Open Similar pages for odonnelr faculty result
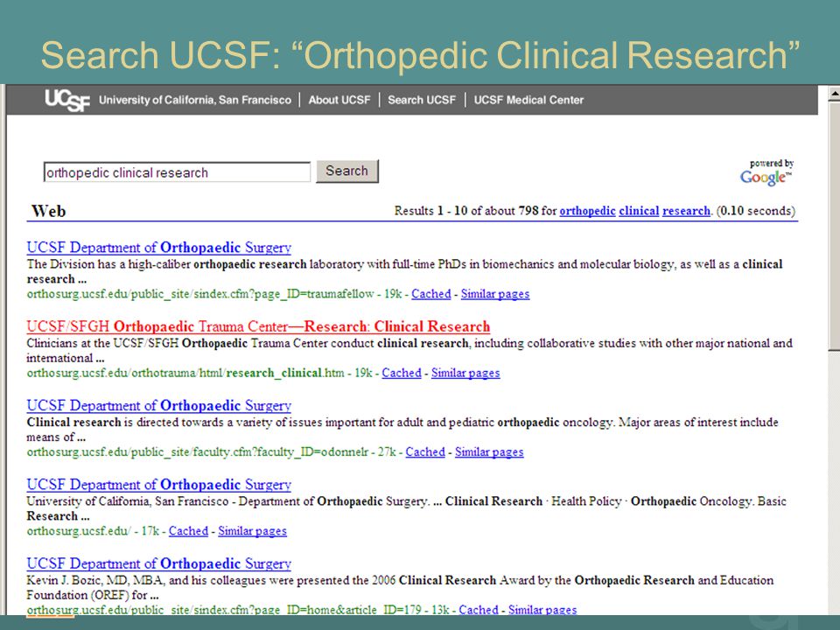This screenshot has height=630, width=840. pos(489,452)
